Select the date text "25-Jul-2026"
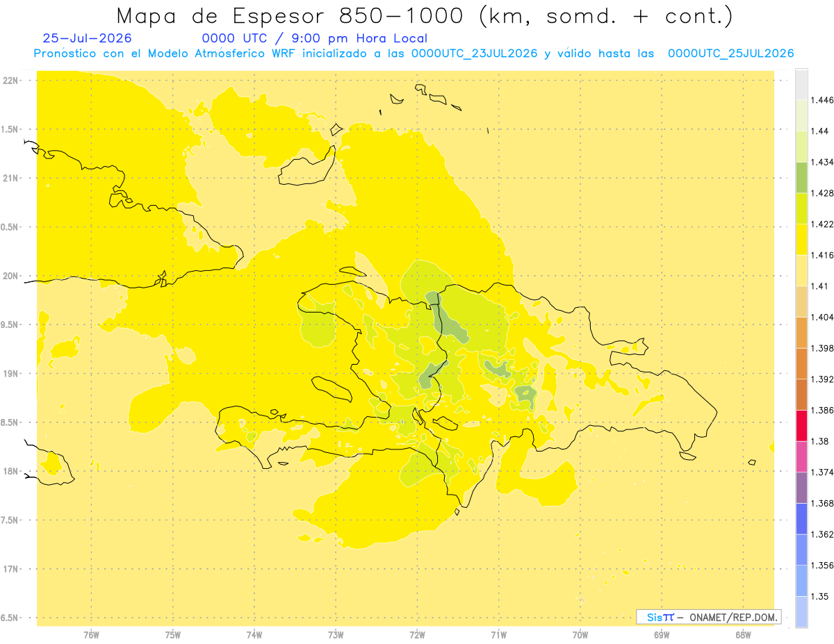This screenshot has height=644, width=834. pos(88,39)
